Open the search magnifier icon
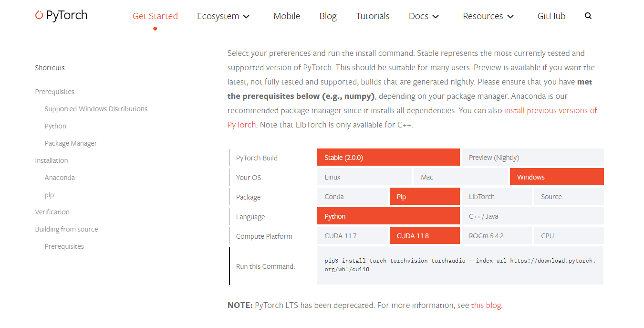 (588, 16)
